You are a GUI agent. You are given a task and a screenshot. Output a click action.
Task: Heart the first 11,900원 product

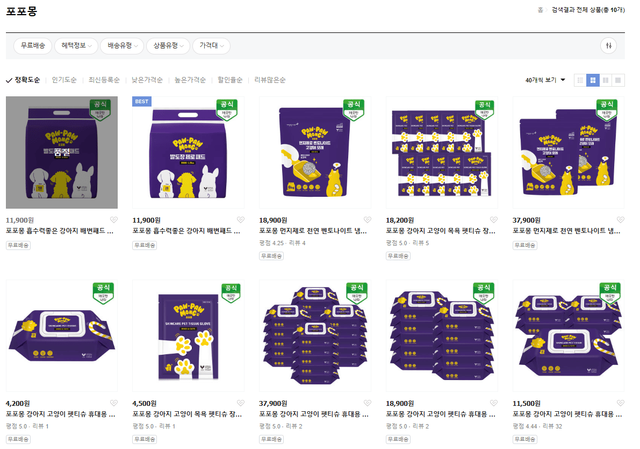[113, 220]
